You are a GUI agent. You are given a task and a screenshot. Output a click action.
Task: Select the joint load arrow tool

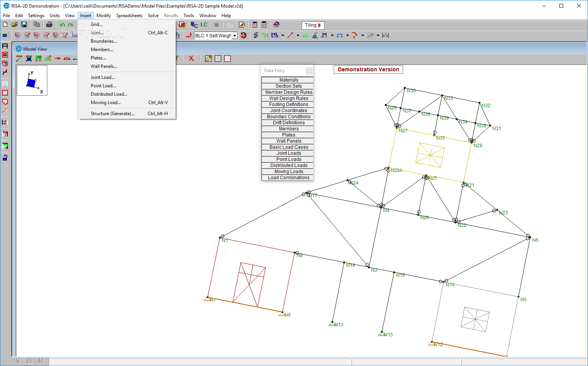57,58
